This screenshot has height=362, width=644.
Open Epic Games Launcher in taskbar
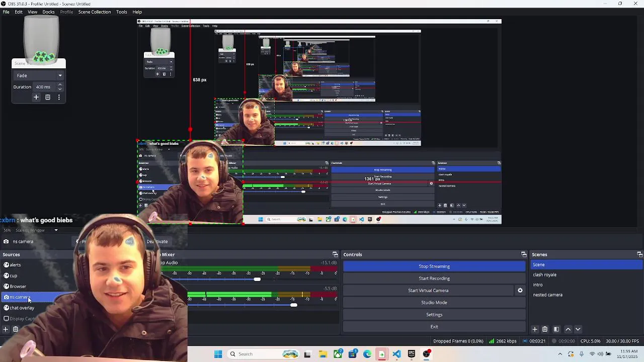412,354
